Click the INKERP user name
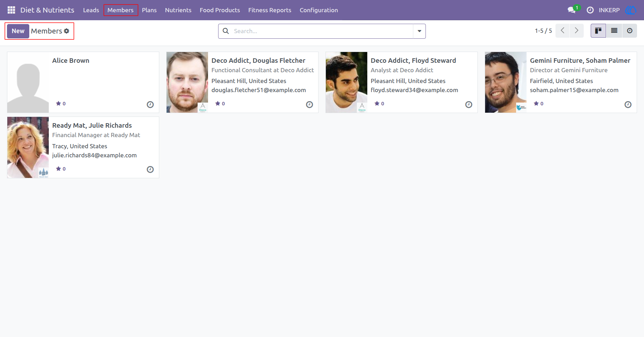The height and width of the screenshot is (337, 644). [609, 10]
